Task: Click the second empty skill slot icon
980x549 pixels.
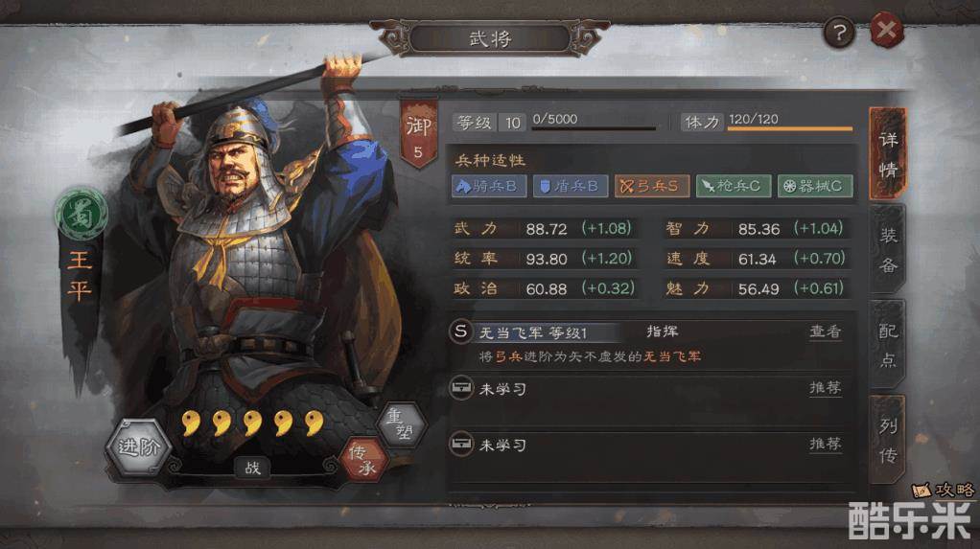Action: [461, 444]
